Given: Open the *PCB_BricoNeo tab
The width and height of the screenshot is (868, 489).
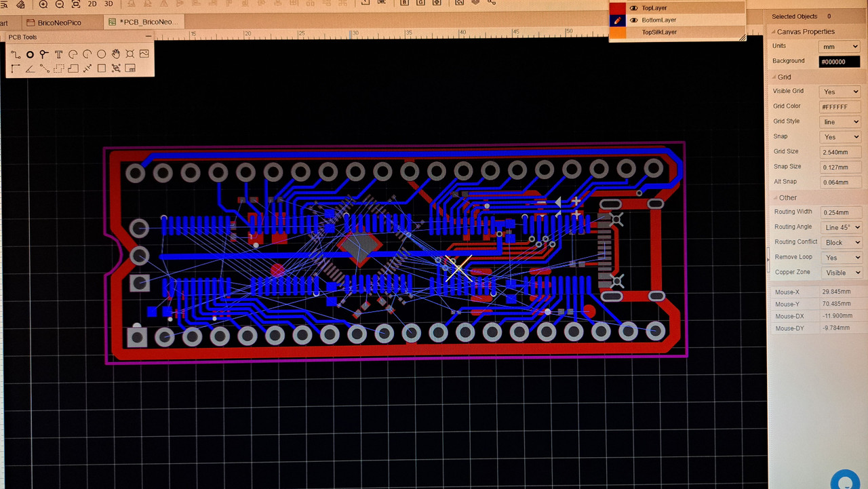Looking at the screenshot, I should pos(143,22).
